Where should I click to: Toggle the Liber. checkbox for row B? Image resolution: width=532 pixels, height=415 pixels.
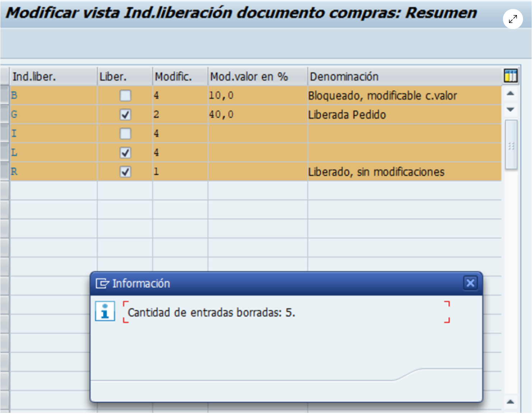coord(125,95)
